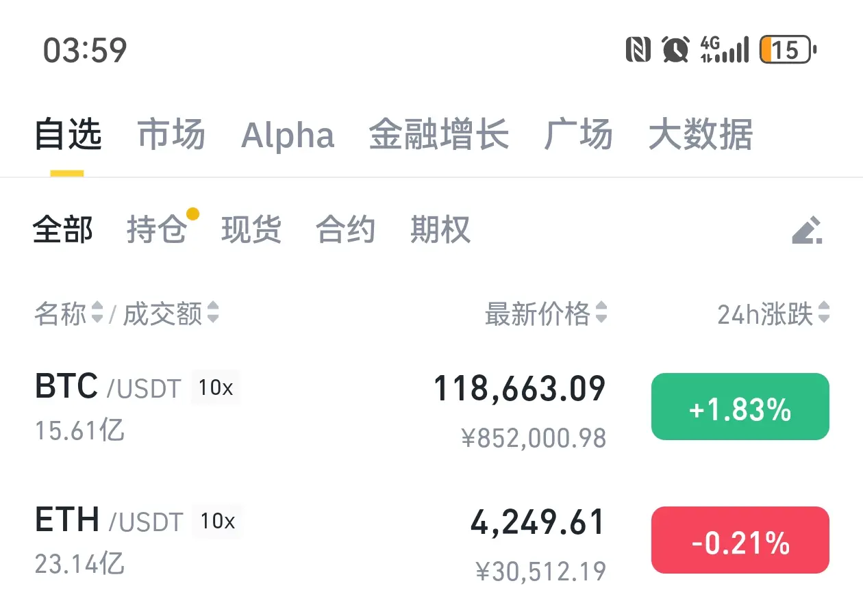Open the 金融增长 tab
The height and width of the screenshot is (616, 863).
[439, 134]
